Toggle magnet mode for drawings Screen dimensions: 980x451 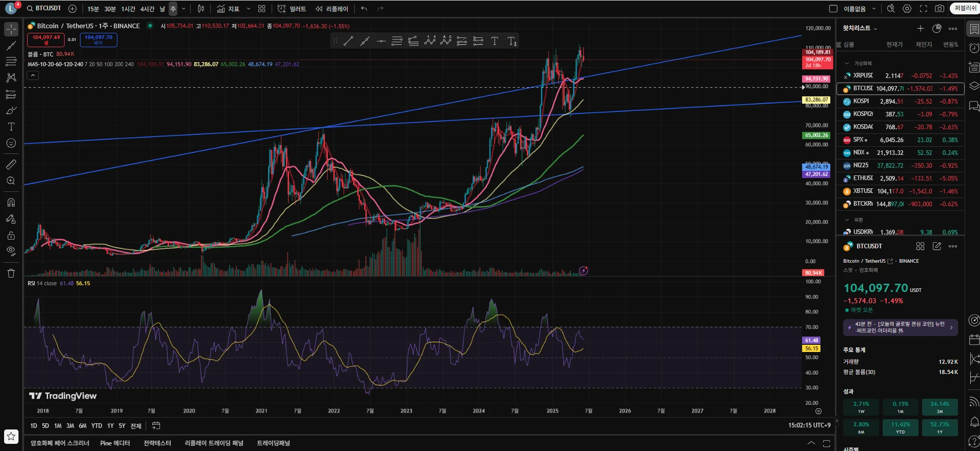[11, 203]
